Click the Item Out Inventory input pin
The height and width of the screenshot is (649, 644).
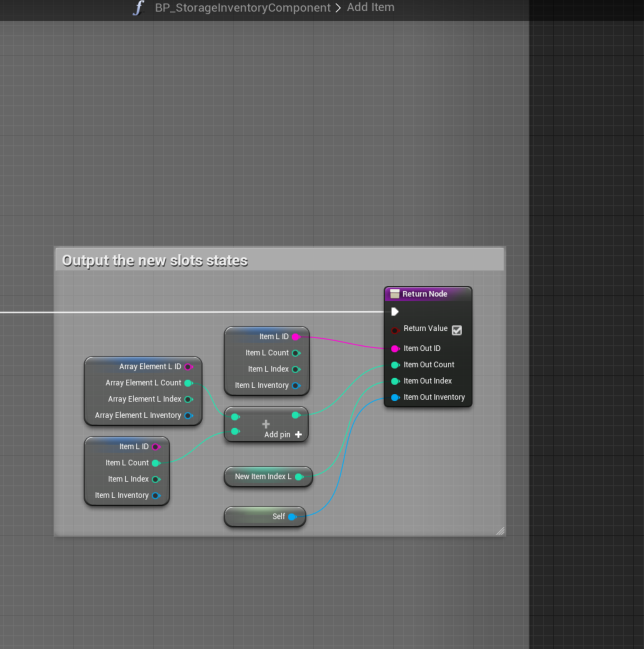(394, 397)
